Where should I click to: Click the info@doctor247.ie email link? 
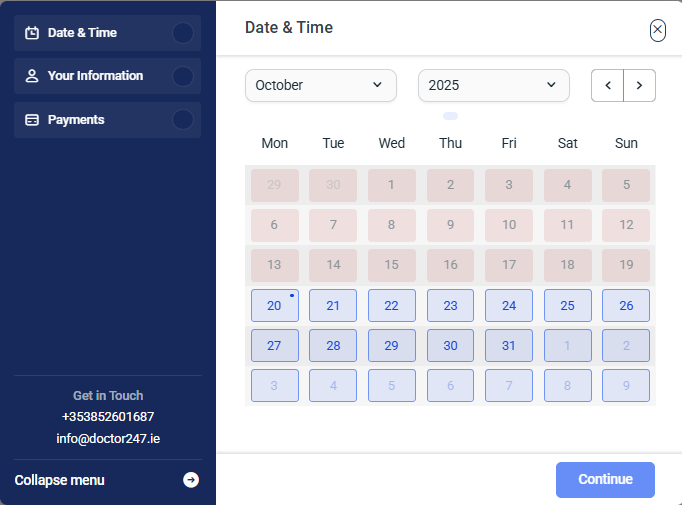click(x=108, y=438)
